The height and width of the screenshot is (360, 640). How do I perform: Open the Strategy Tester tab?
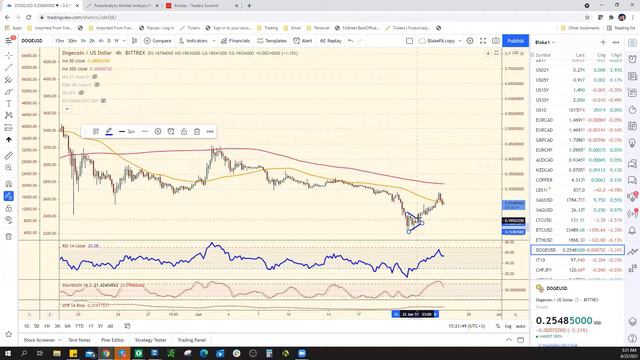coord(151,340)
